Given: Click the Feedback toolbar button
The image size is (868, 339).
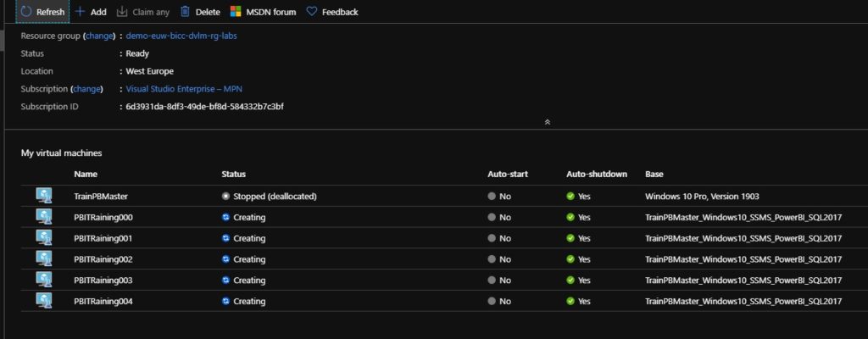Looking at the screenshot, I should [x=332, y=12].
